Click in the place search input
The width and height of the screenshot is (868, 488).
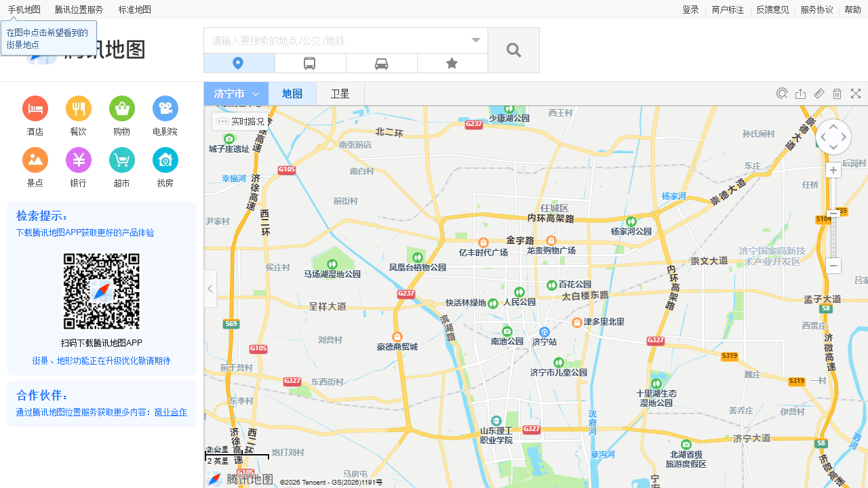click(x=336, y=41)
